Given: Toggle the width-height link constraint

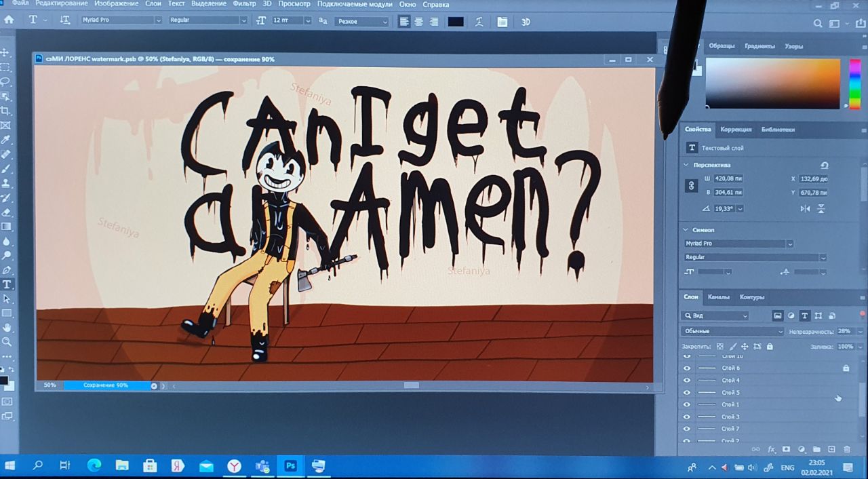Looking at the screenshot, I should [691, 185].
